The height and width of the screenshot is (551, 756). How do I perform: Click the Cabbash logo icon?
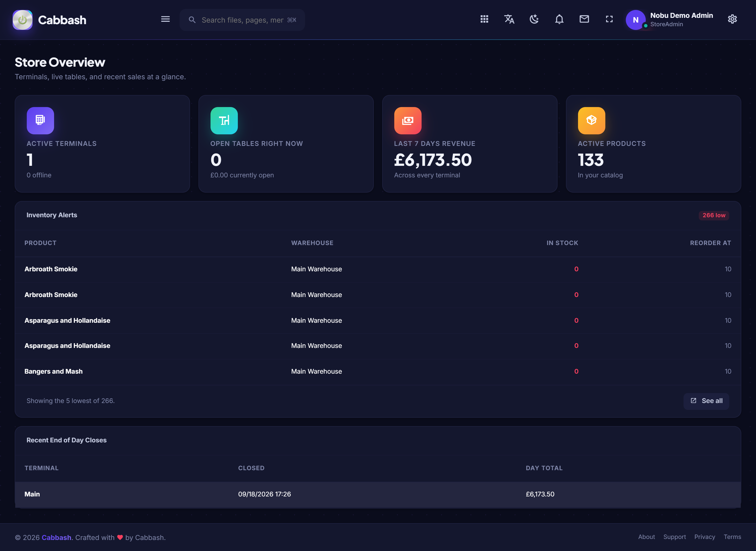tap(22, 20)
